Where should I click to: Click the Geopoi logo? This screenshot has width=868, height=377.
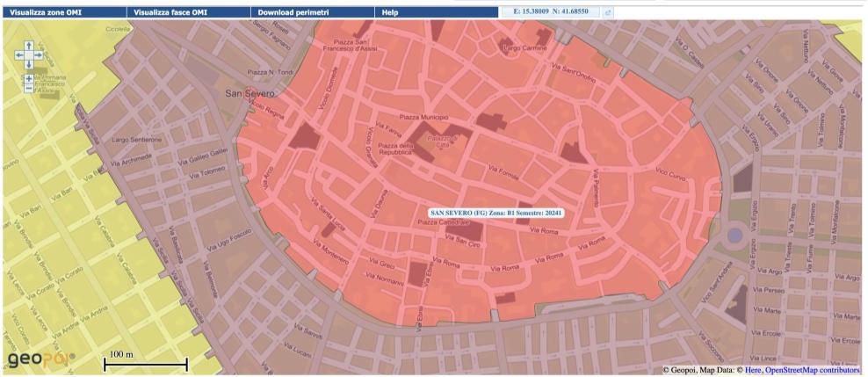coord(41,360)
